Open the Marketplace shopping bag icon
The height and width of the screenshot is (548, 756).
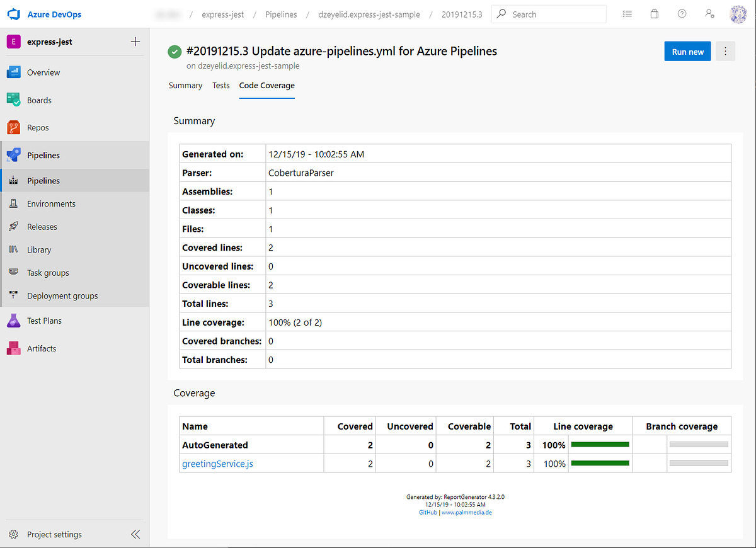(654, 13)
